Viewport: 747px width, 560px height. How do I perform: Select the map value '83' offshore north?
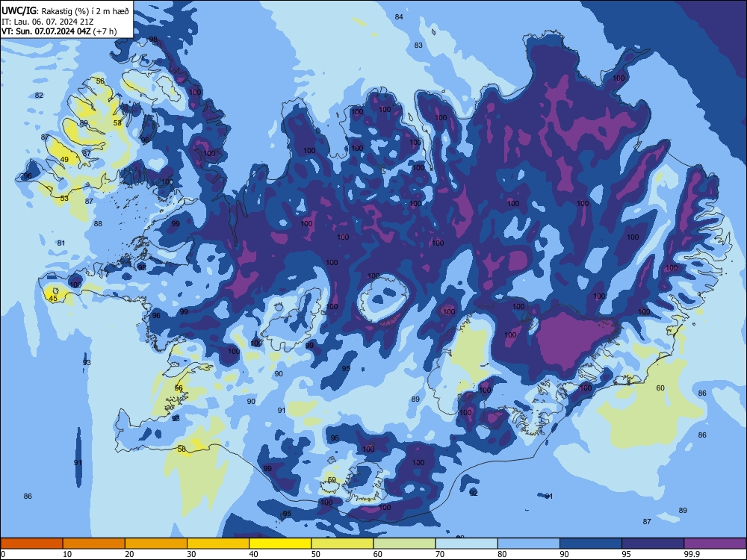point(418,46)
